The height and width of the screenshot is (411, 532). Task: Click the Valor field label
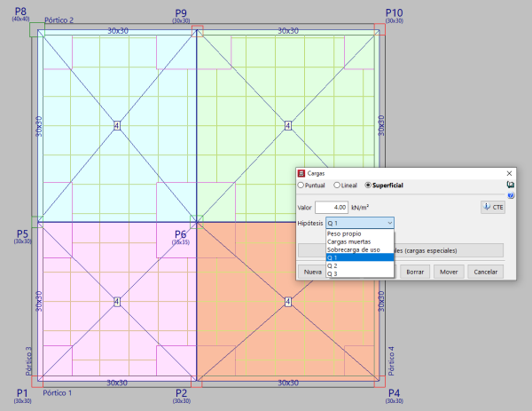click(x=304, y=208)
